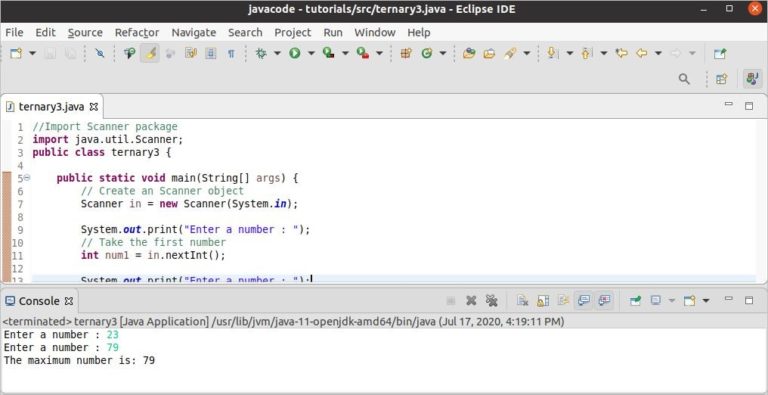Toggle Show Console When Standard Out Changes
This screenshot has width=768, height=395.
584,300
